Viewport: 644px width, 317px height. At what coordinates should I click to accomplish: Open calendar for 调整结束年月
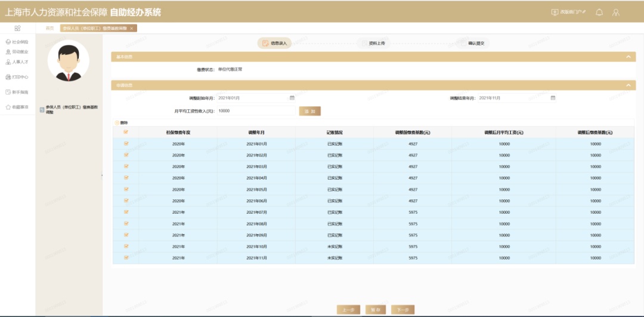point(553,98)
